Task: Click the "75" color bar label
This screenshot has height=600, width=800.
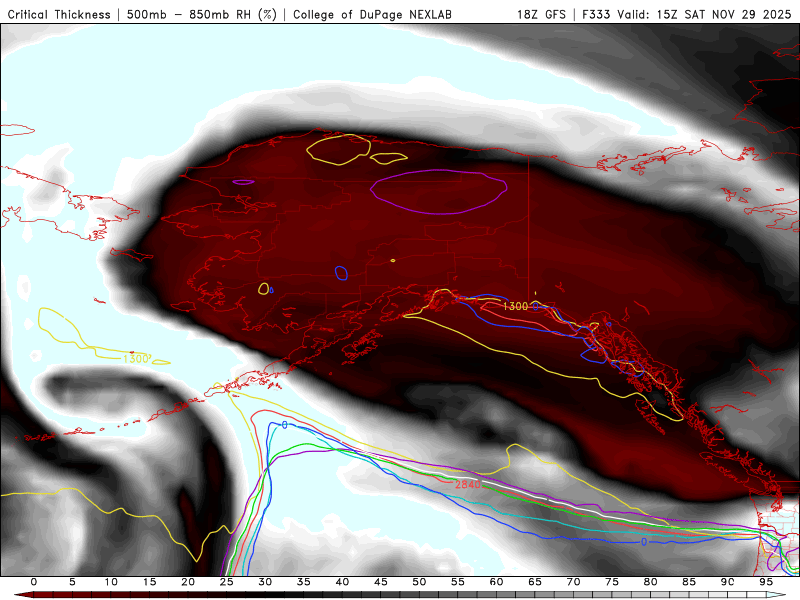Action: click(x=612, y=582)
